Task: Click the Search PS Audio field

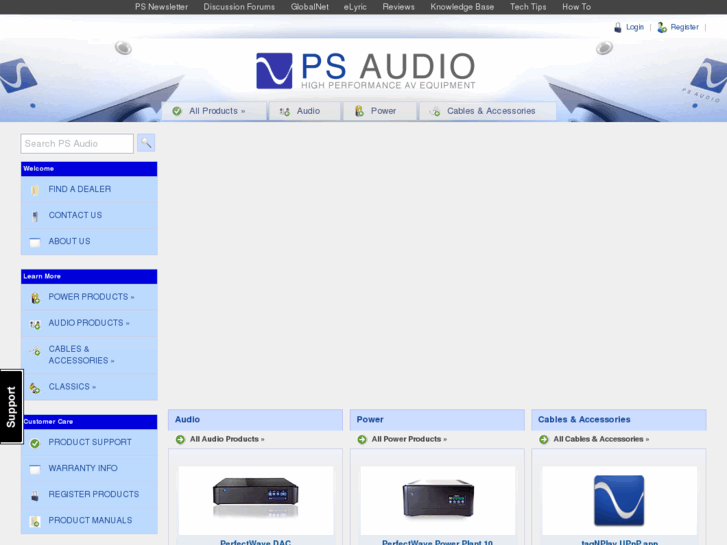Action: 77,144
